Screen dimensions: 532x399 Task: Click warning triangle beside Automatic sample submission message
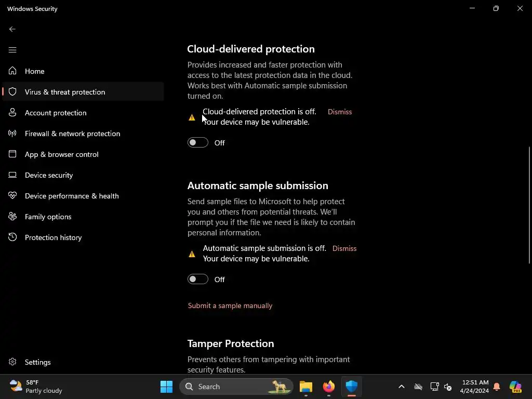click(192, 254)
